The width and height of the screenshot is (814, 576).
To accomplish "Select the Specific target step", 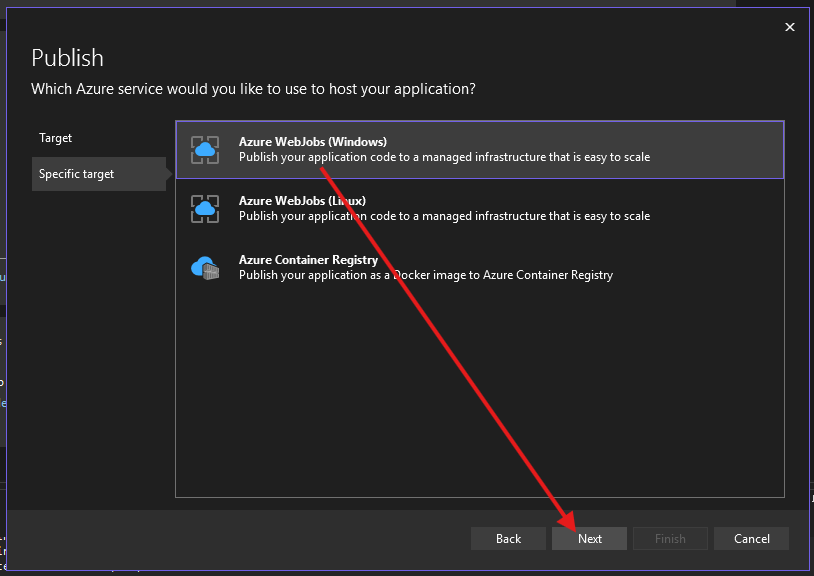I will coord(77,174).
